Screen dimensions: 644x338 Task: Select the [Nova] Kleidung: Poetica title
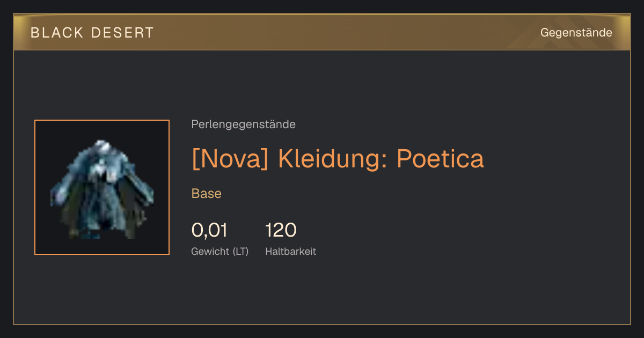click(x=338, y=159)
